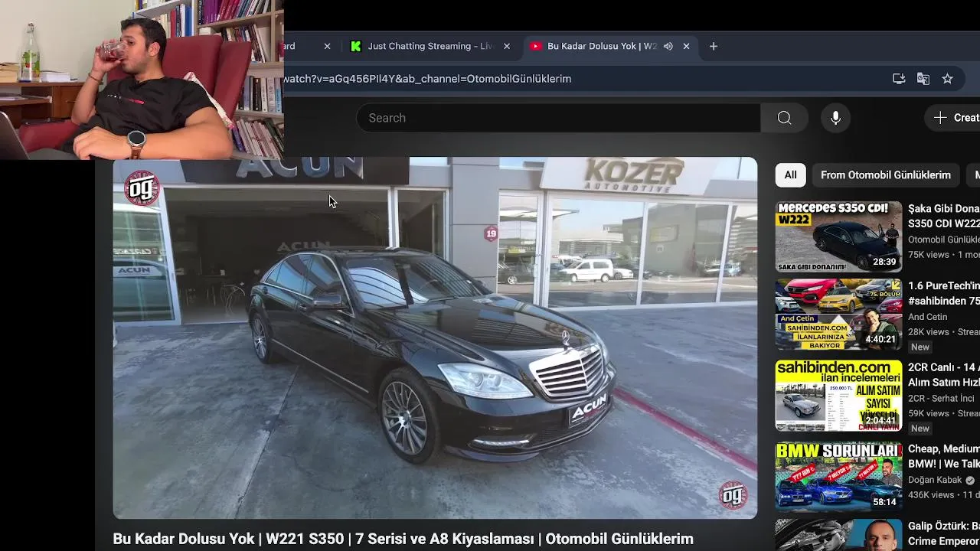
Task: Click the YouTube search input field
Action: [x=558, y=118]
